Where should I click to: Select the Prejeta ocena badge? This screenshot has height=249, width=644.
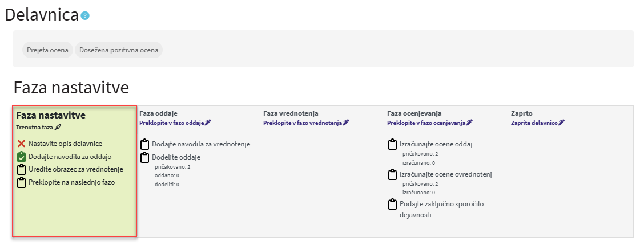click(x=47, y=50)
